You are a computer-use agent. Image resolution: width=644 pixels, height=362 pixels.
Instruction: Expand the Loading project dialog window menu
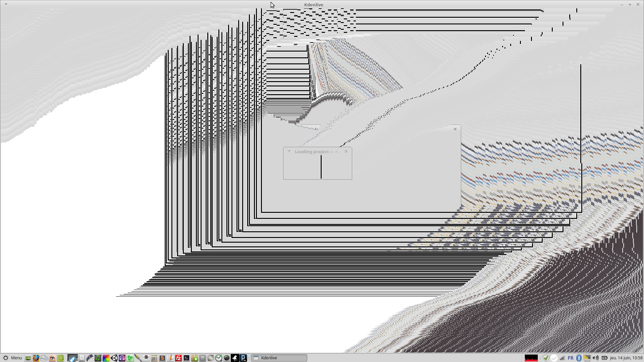click(x=289, y=152)
